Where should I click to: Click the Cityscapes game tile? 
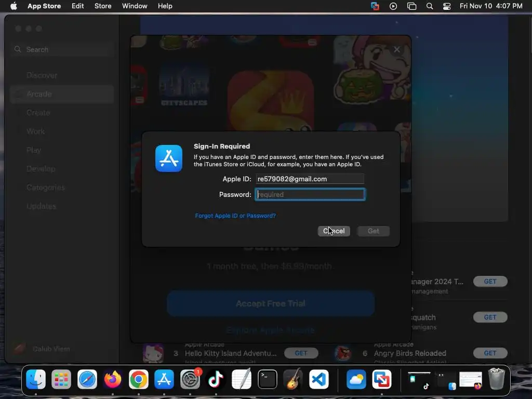[184, 85]
